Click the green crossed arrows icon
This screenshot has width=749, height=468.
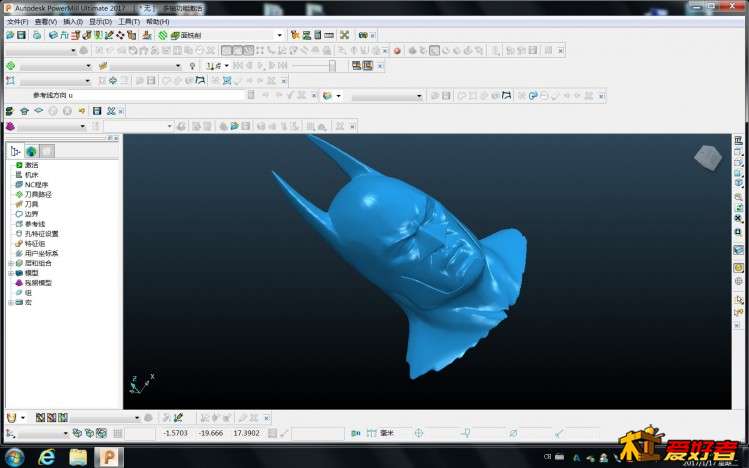pos(344,35)
